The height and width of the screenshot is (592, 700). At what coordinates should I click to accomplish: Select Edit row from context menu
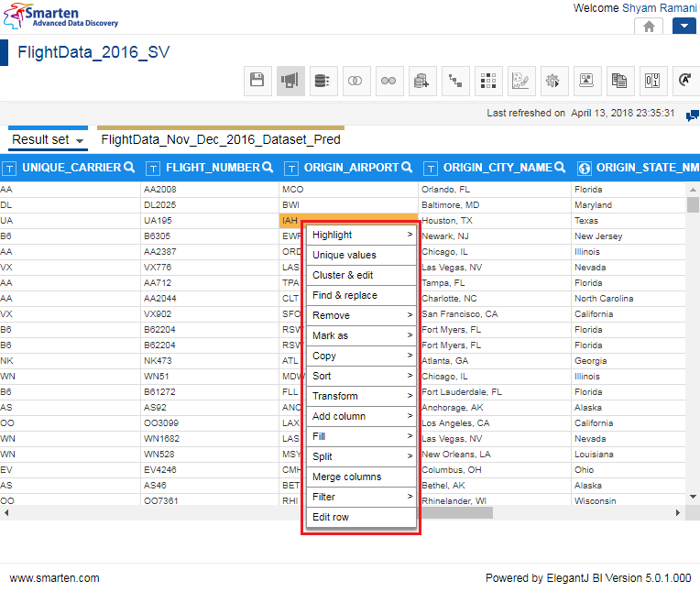coord(361,517)
